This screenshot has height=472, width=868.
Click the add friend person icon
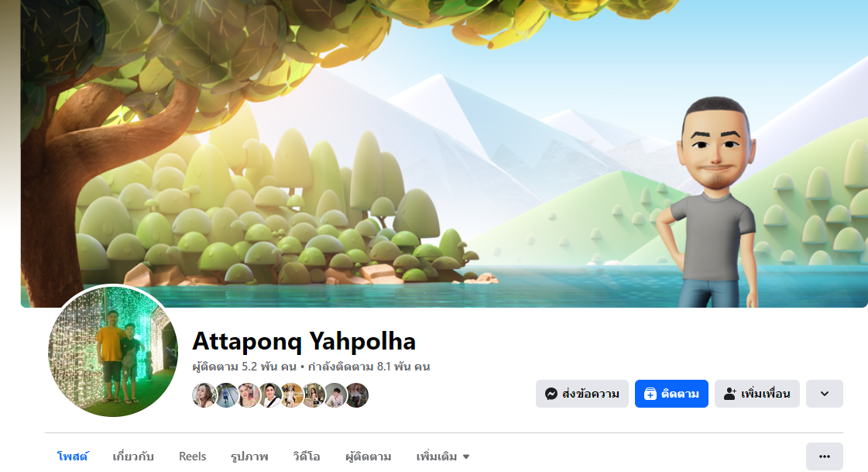pos(729,394)
